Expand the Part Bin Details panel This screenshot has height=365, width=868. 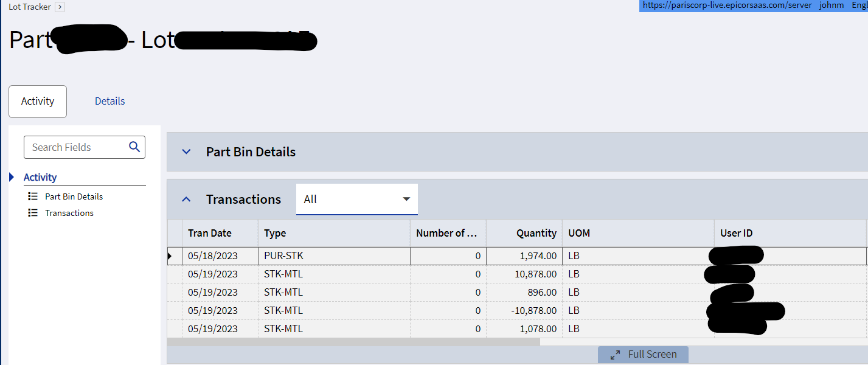click(x=187, y=152)
